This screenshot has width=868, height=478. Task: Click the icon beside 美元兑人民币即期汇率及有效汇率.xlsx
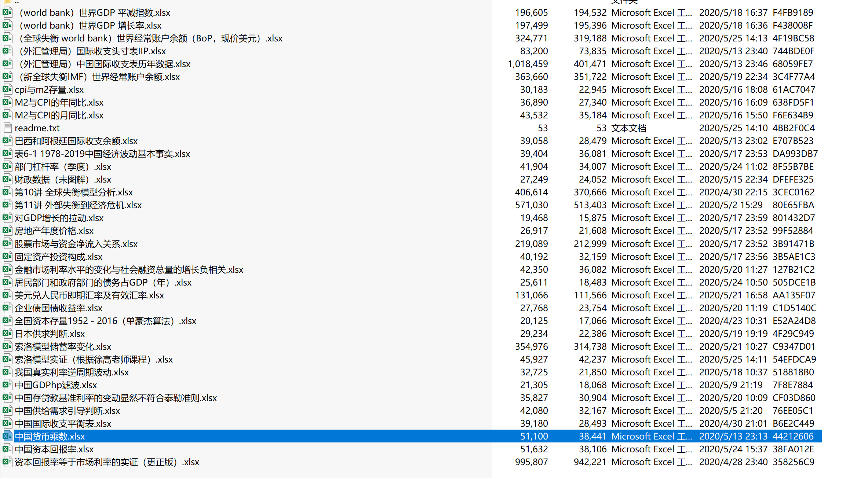coord(7,295)
